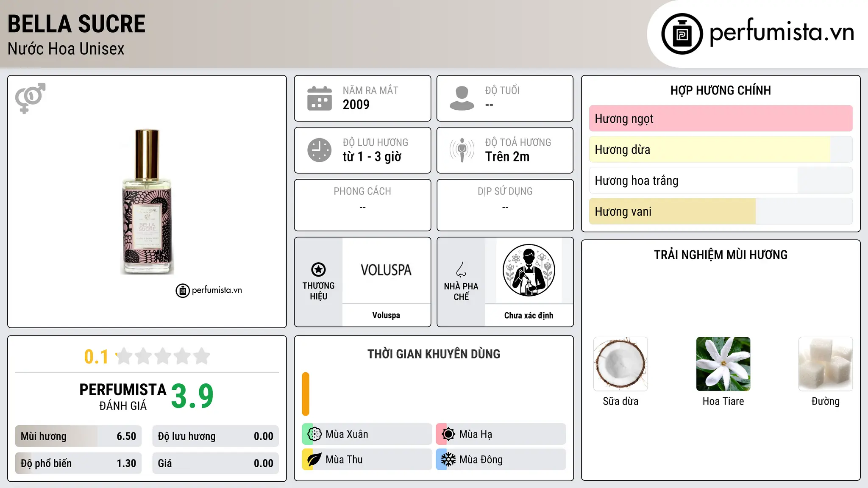The height and width of the screenshot is (488, 868).
Task: Click the grey star rating row
Action: point(163,356)
